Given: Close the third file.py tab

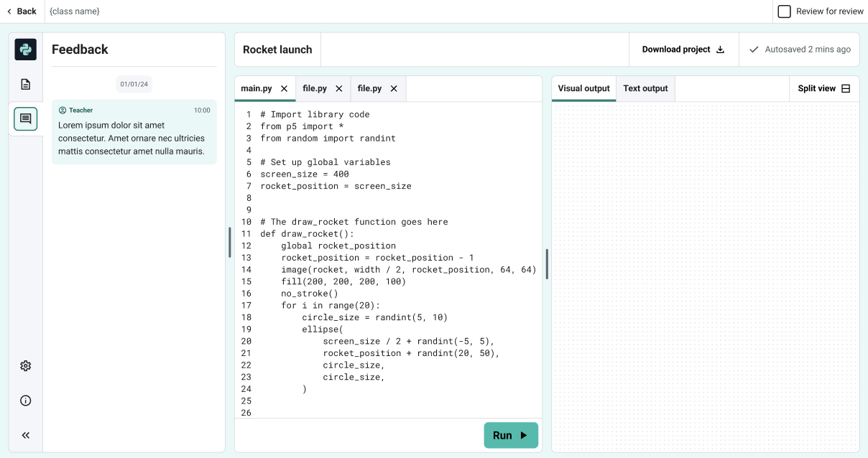Looking at the screenshot, I should [394, 89].
